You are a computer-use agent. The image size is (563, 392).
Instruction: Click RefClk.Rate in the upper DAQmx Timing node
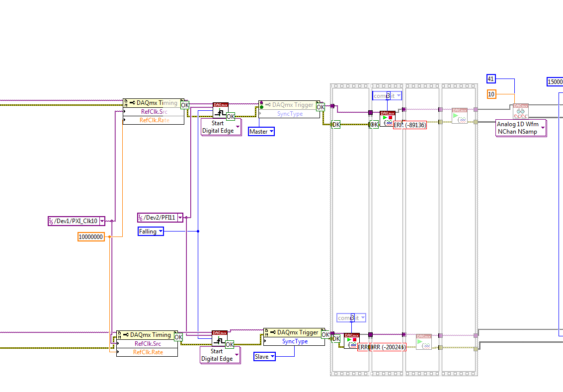point(154,120)
